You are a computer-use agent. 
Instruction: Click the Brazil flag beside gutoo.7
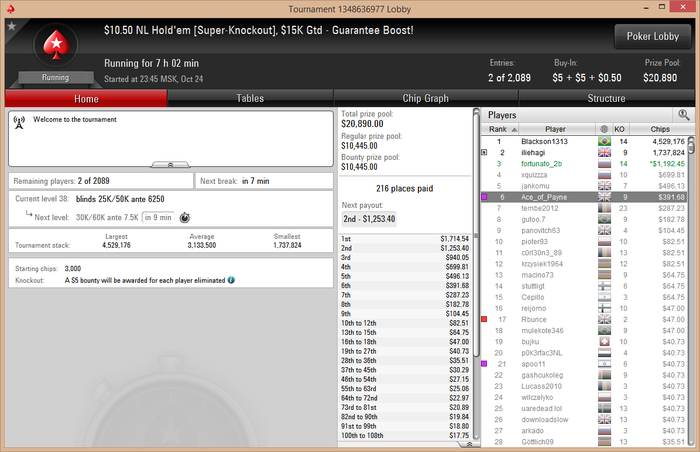coord(604,219)
